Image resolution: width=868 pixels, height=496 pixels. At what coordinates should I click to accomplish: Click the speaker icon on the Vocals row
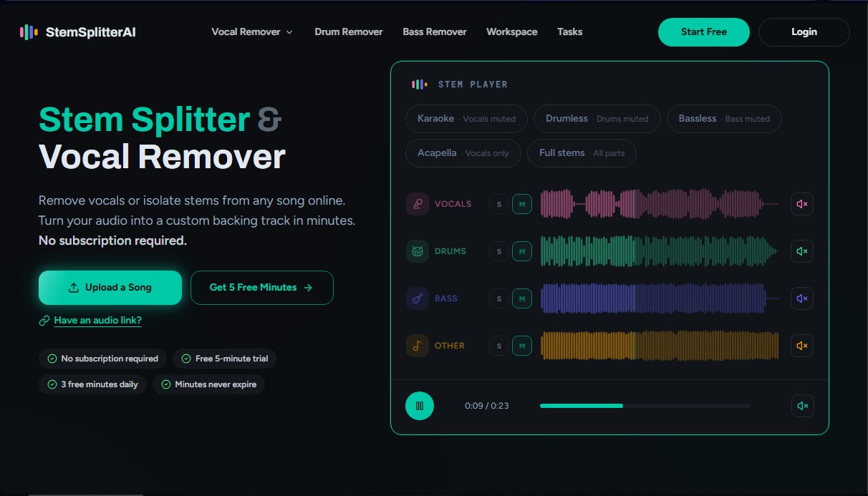click(x=802, y=204)
